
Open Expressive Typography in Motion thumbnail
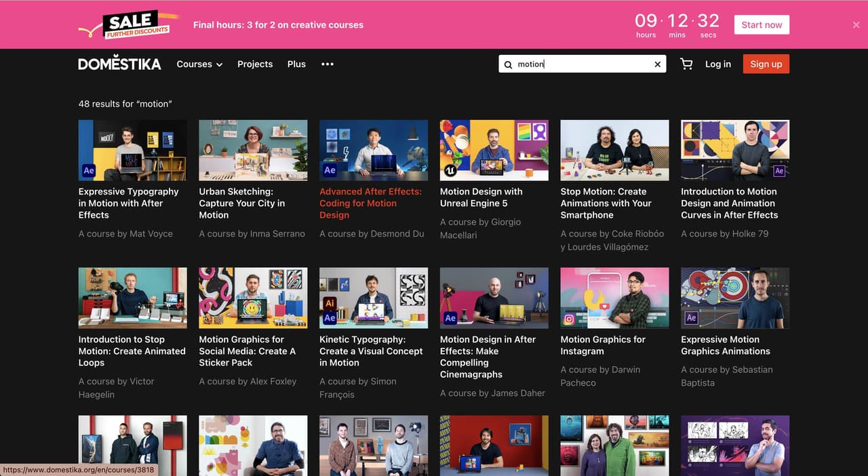click(133, 151)
